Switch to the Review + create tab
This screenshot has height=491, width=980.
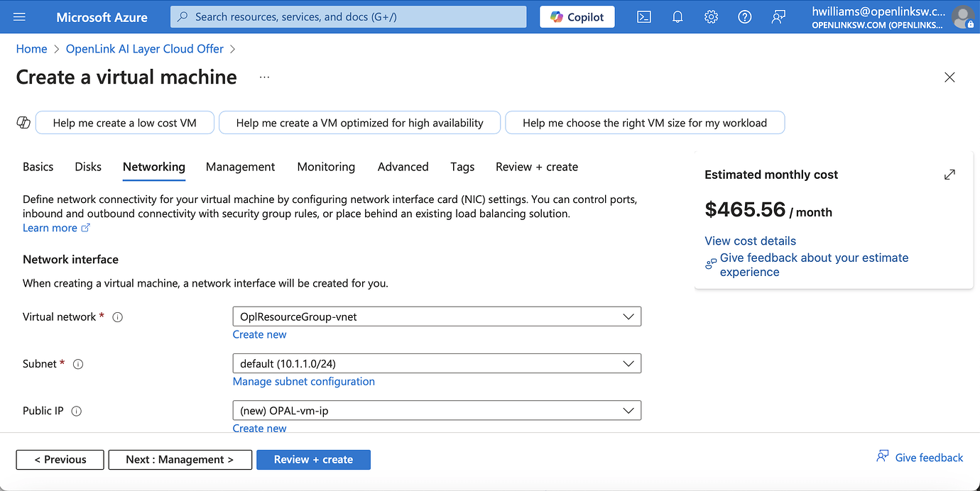[537, 167]
